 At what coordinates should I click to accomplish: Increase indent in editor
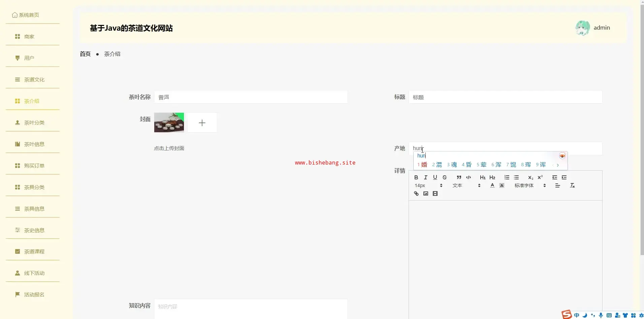[564, 177]
